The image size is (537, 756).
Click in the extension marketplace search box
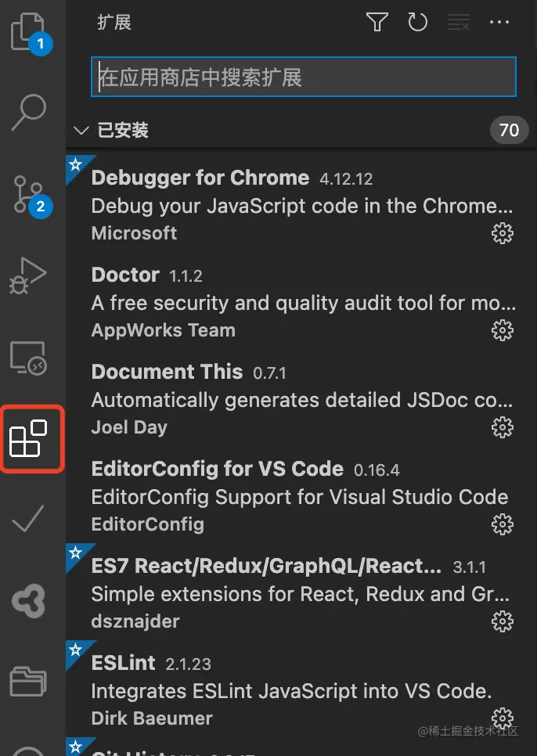(x=303, y=77)
